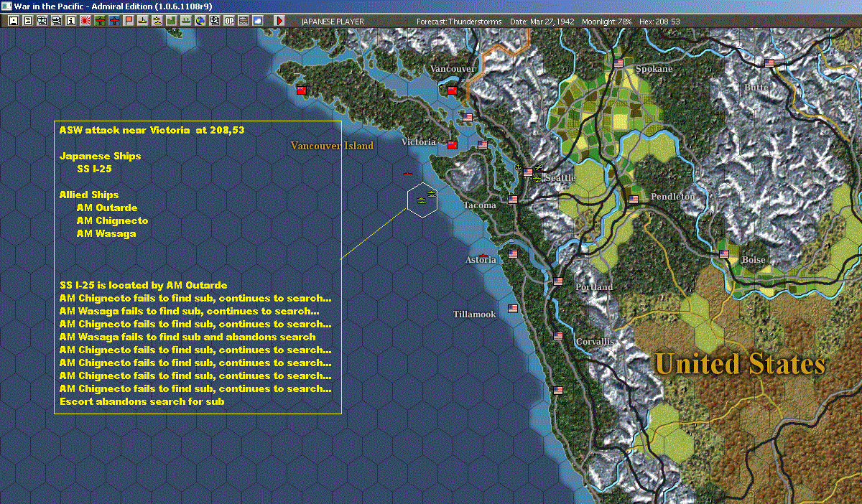This screenshot has width=862, height=504.
Task: Select the US flag at Portland
Action: [558, 281]
